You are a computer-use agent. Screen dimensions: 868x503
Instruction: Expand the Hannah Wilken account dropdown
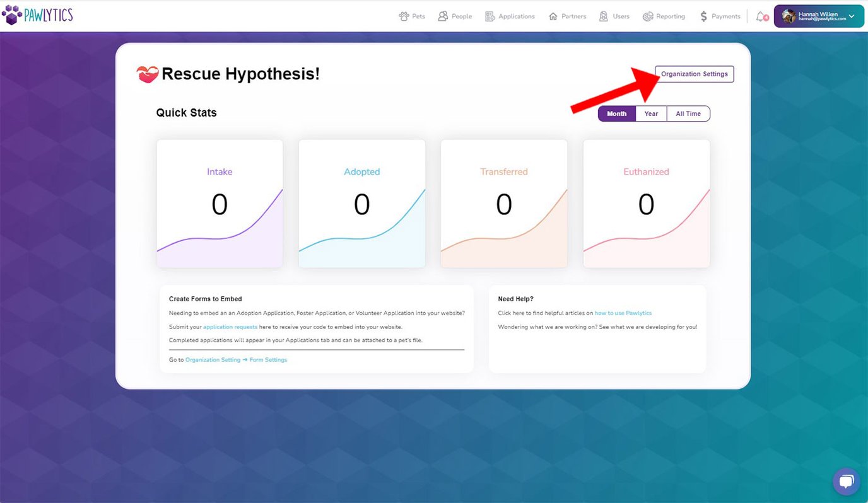[852, 16]
